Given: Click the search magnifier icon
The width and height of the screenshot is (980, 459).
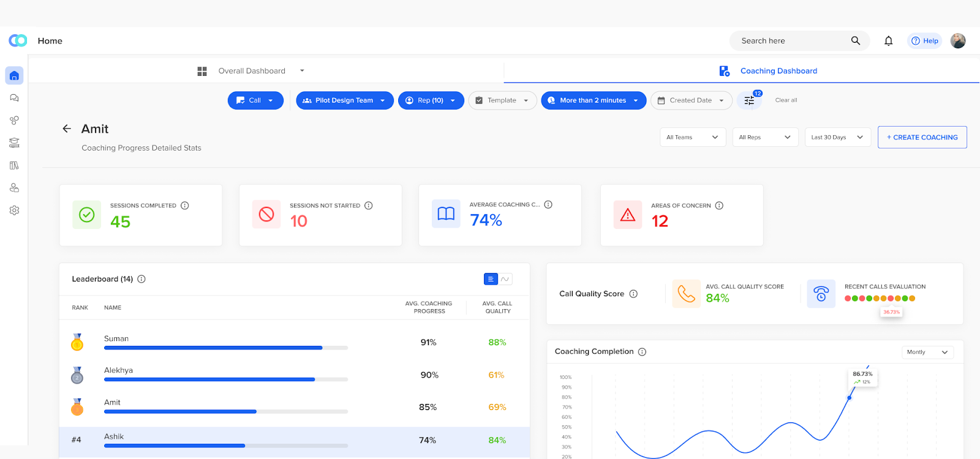Looking at the screenshot, I should tap(856, 40).
